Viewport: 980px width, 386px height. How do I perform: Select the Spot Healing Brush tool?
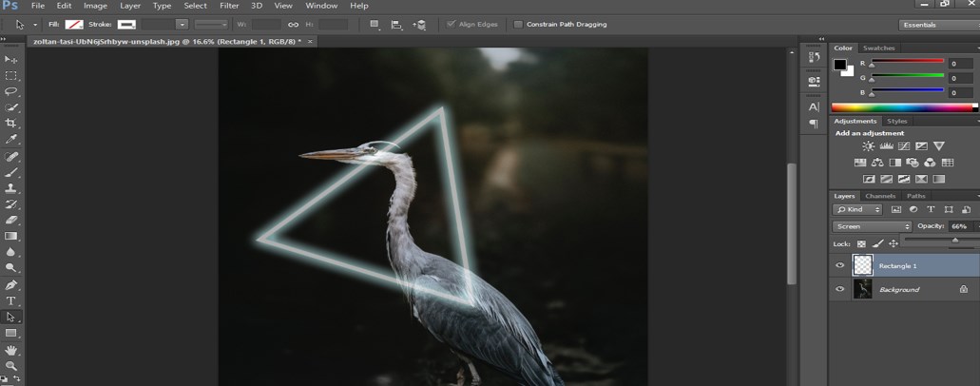[x=10, y=156]
